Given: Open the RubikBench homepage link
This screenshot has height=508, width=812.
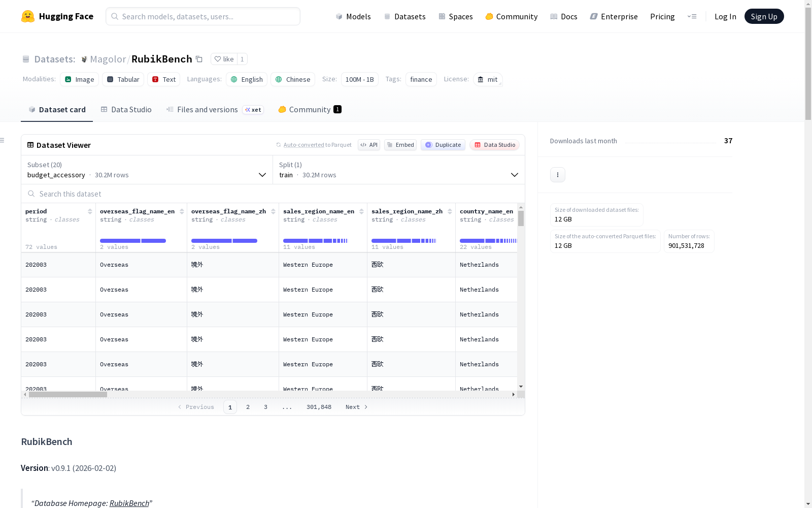Looking at the screenshot, I should click(x=129, y=503).
